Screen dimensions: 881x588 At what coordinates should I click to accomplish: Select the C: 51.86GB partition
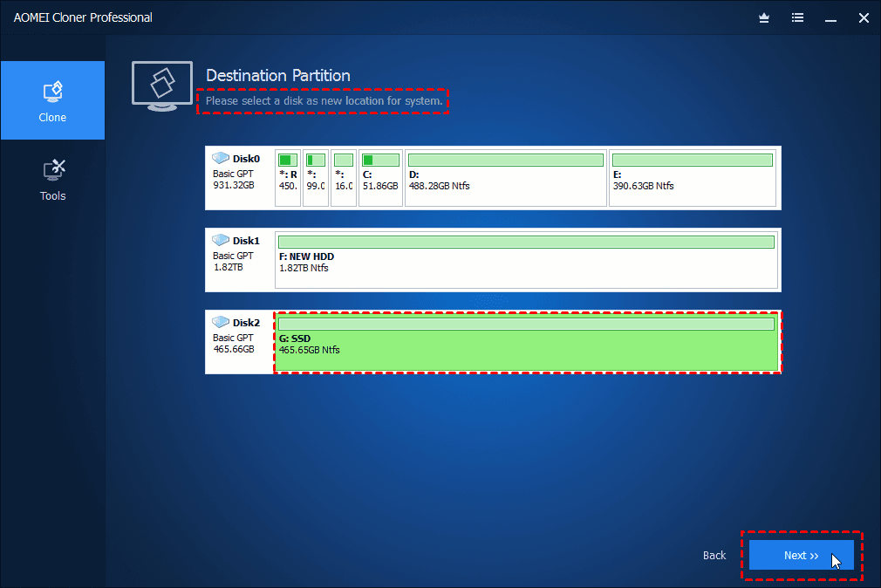pos(380,178)
